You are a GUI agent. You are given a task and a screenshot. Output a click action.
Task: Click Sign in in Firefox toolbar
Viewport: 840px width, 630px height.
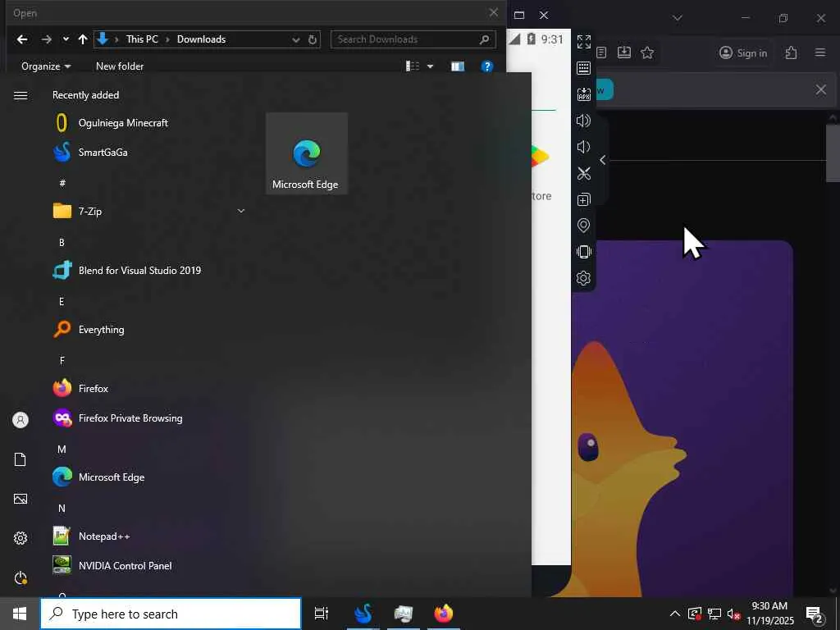pos(743,52)
